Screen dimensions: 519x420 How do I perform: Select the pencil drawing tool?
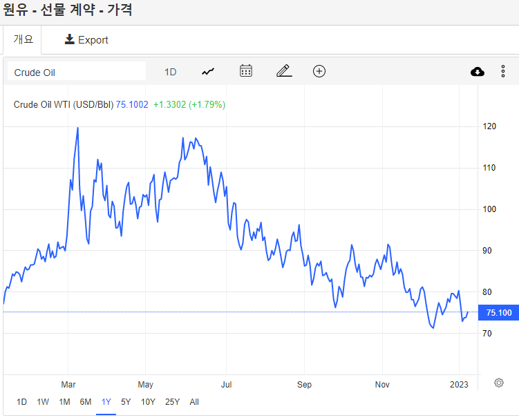pos(284,71)
